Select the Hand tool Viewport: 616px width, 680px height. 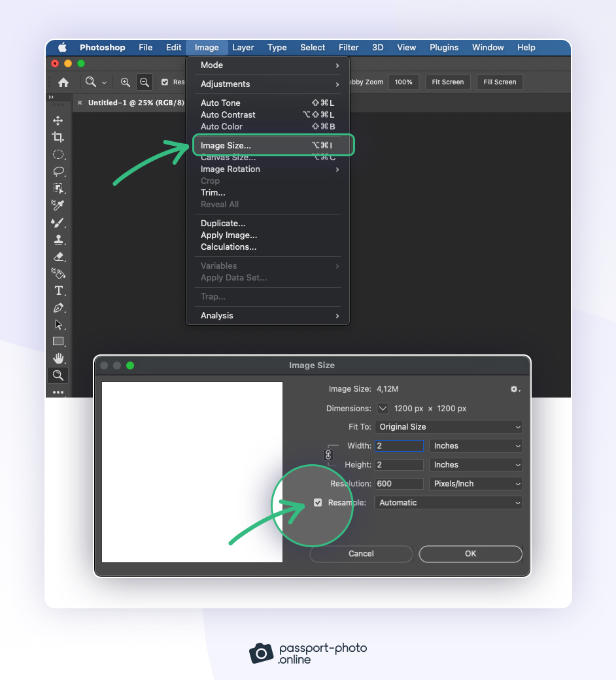coord(58,358)
